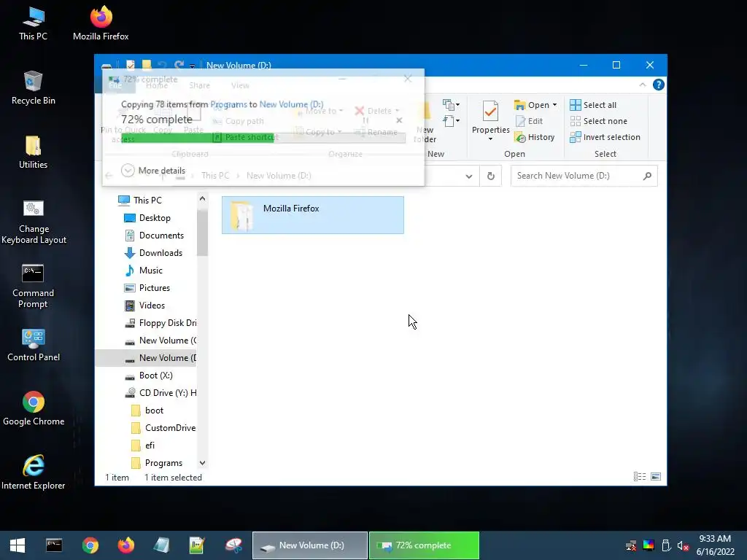Image resolution: width=747 pixels, height=560 pixels.
Task: Open This PC desktop icon
Action: coord(34,23)
